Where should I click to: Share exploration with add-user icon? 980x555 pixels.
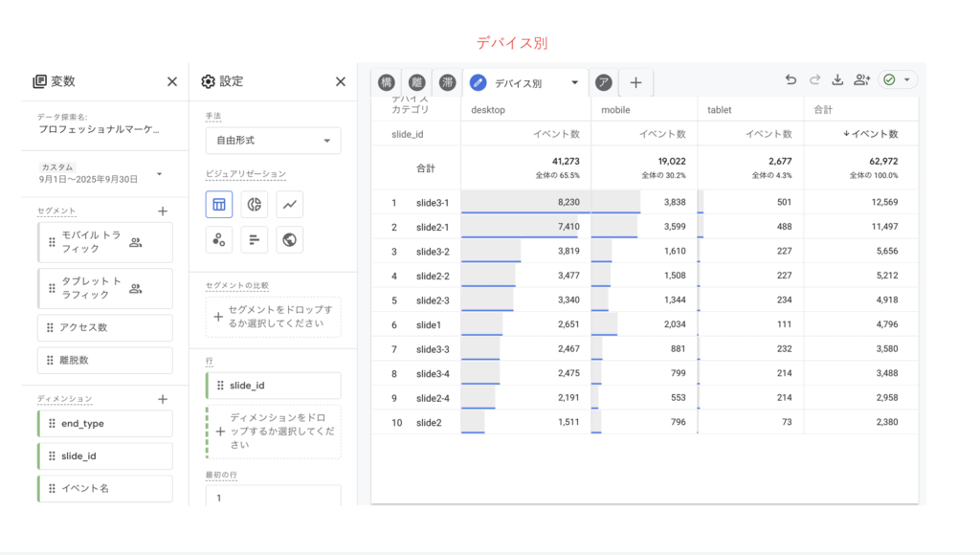pyautogui.click(x=862, y=80)
